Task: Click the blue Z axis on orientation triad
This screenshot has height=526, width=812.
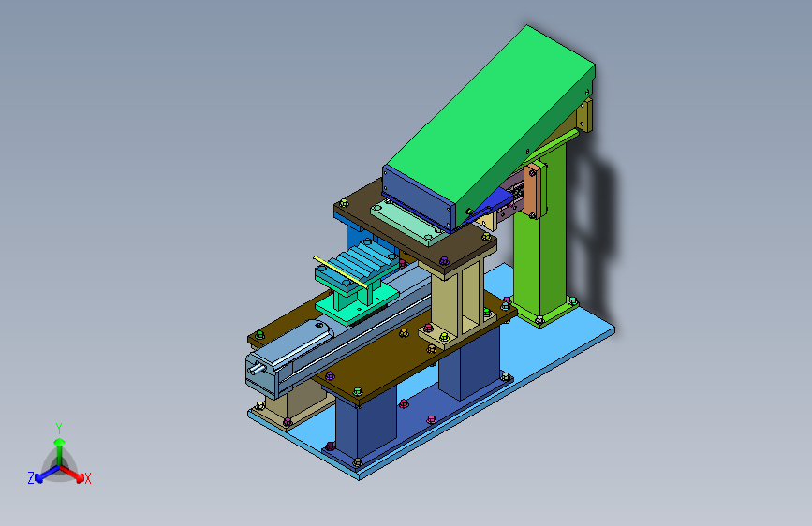Action: 47,474
